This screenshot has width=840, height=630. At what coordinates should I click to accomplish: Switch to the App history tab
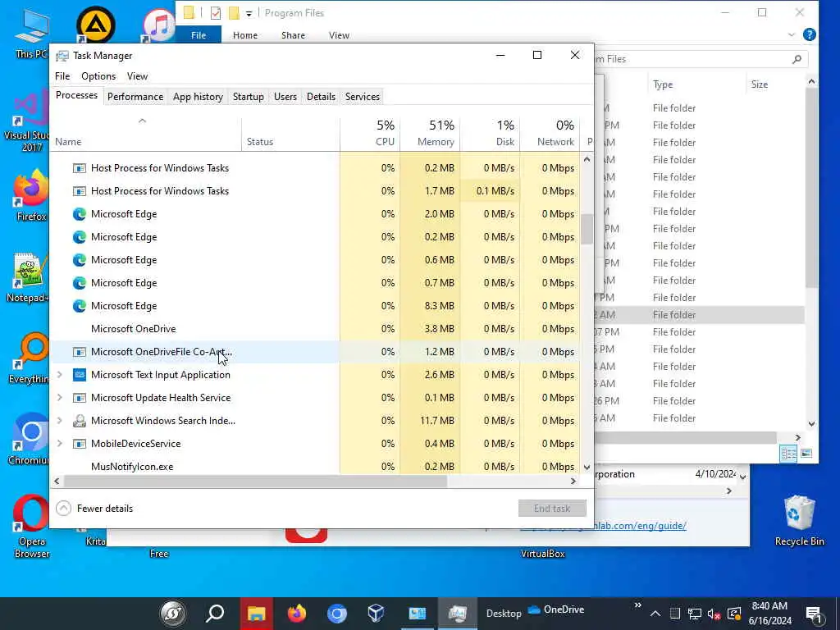coord(198,97)
